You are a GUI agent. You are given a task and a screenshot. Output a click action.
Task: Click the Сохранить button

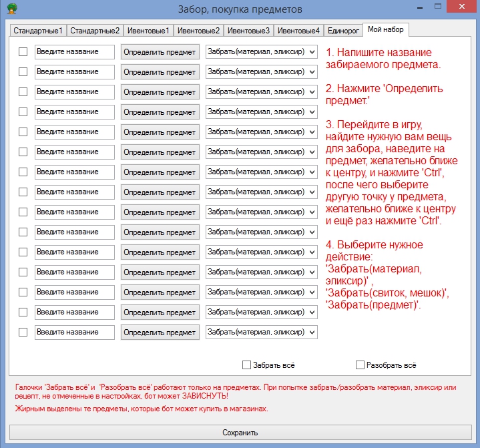[240, 433]
